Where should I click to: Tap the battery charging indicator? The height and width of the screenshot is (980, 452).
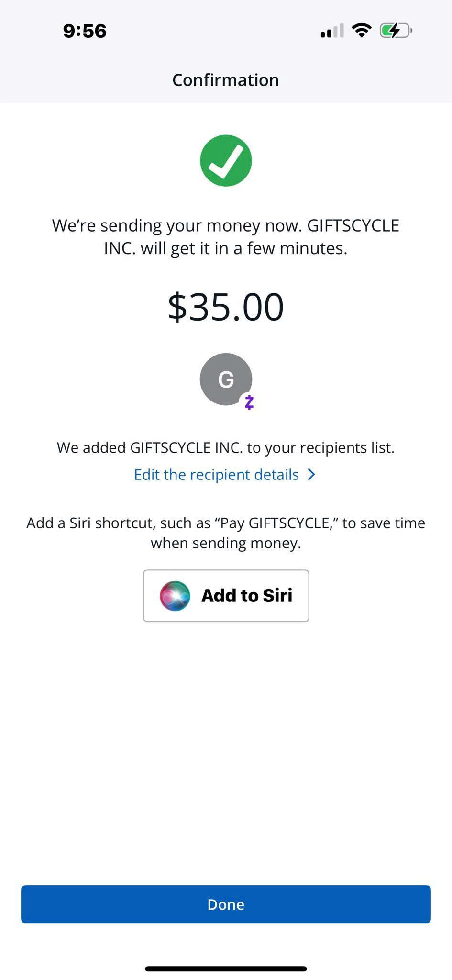click(395, 31)
